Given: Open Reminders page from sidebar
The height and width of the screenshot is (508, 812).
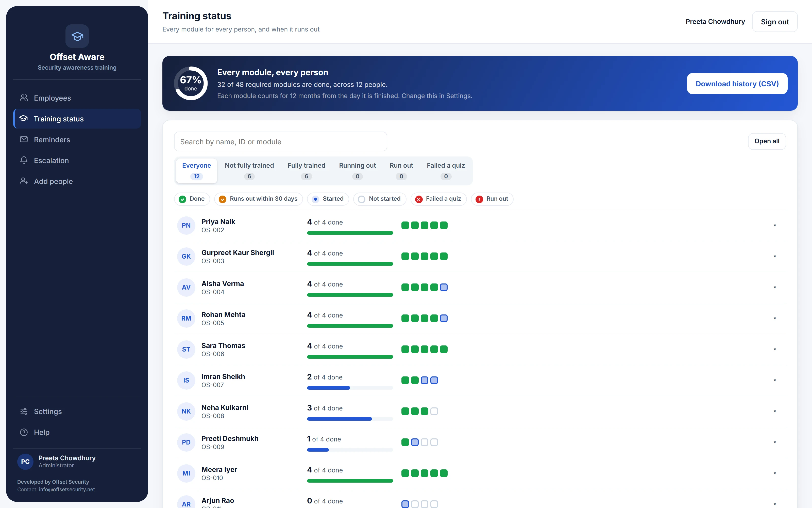Looking at the screenshot, I should (x=77, y=139).
